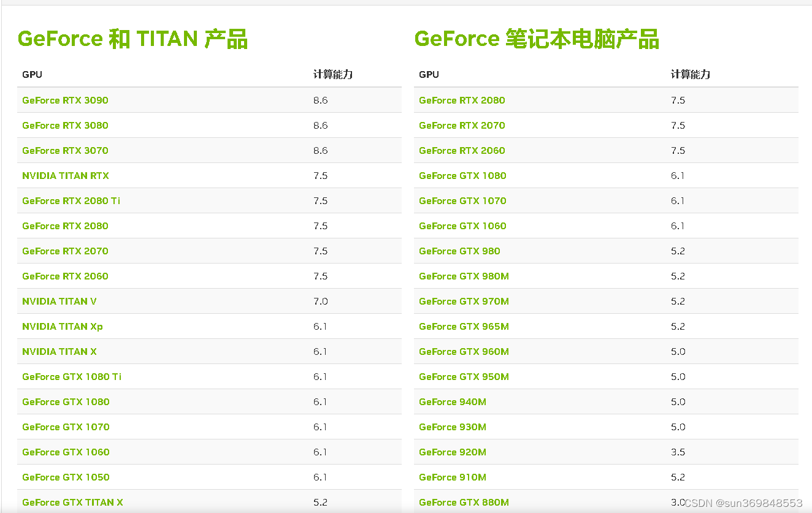
Task: Click the GeForce GTX 965M link
Action: (x=464, y=326)
